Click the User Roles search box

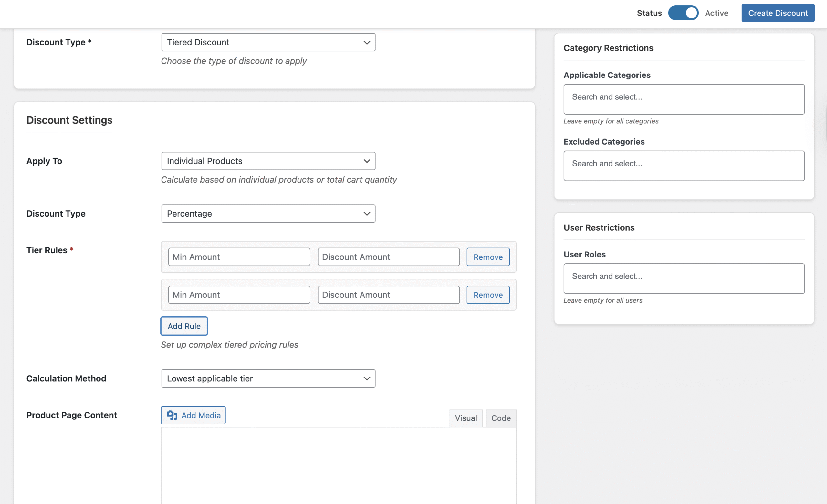pos(684,278)
